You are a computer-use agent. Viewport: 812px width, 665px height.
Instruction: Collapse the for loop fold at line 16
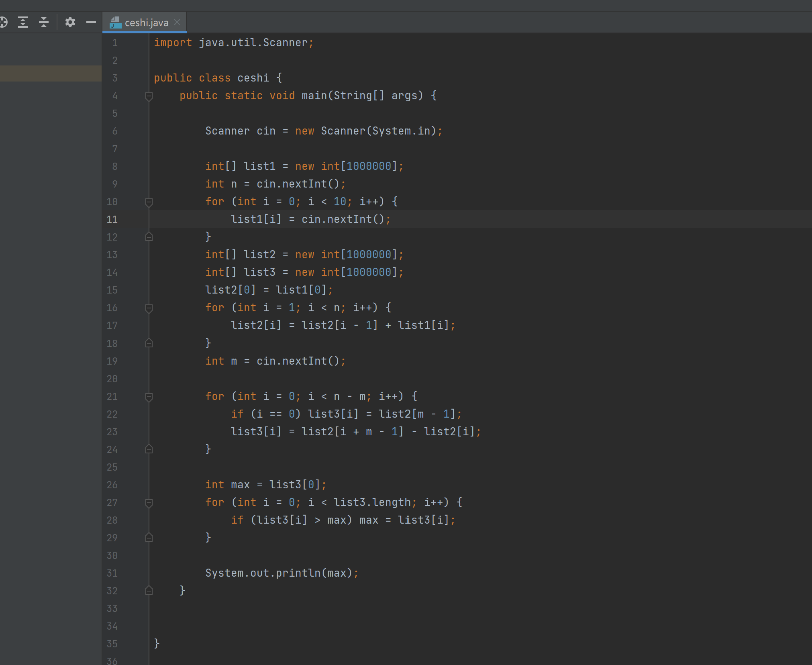pos(149,308)
